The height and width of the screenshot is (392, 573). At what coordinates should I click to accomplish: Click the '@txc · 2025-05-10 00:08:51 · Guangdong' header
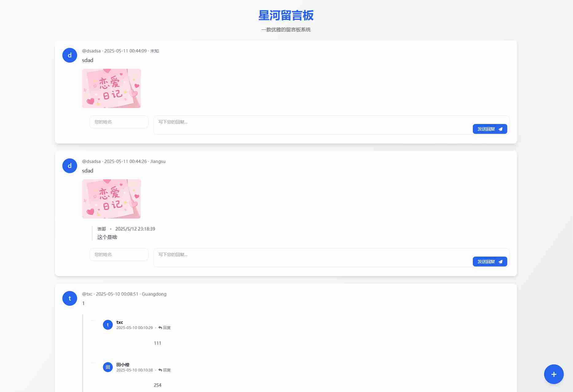(124, 294)
